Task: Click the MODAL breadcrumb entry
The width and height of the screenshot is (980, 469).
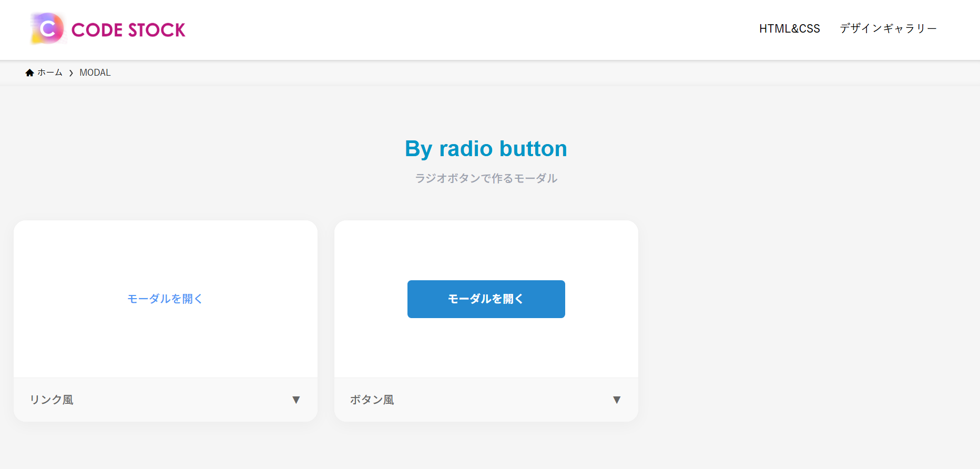Action: [x=95, y=72]
